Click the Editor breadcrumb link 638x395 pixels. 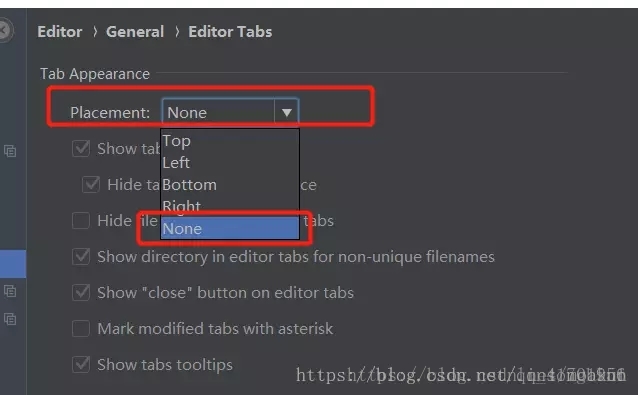click(x=60, y=32)
